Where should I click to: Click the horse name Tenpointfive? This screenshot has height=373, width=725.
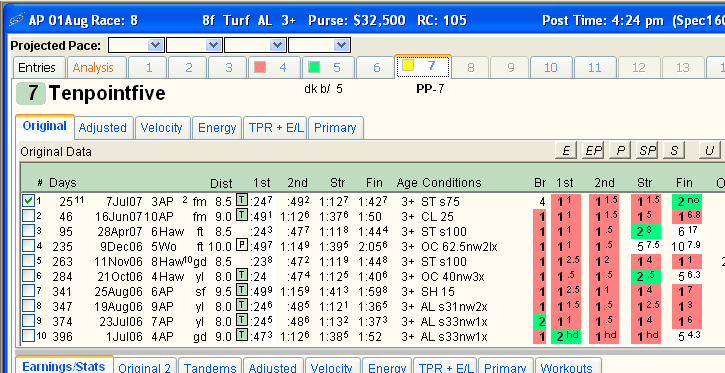point(107,93)
